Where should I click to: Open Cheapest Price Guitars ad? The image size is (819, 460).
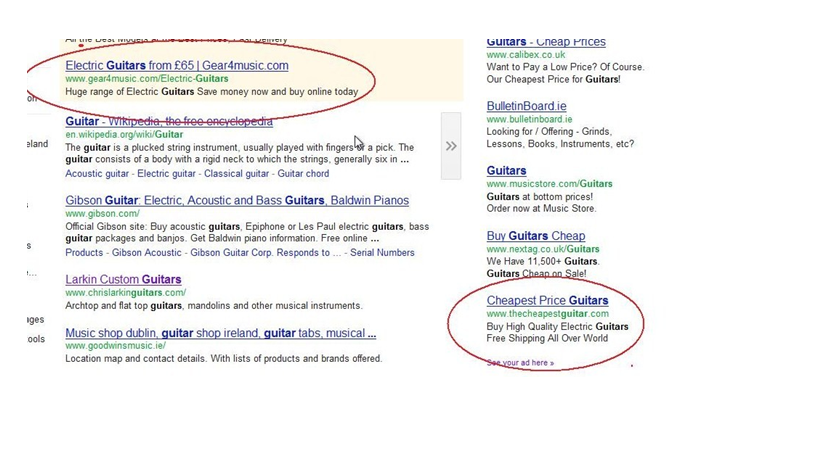[x=547, y=301]
